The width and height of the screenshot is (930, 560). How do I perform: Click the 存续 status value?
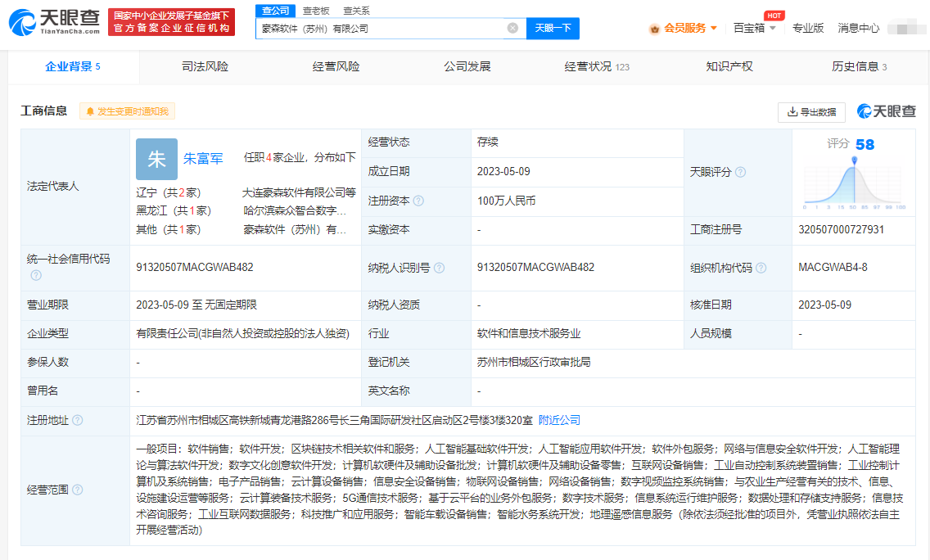point(488,142)
